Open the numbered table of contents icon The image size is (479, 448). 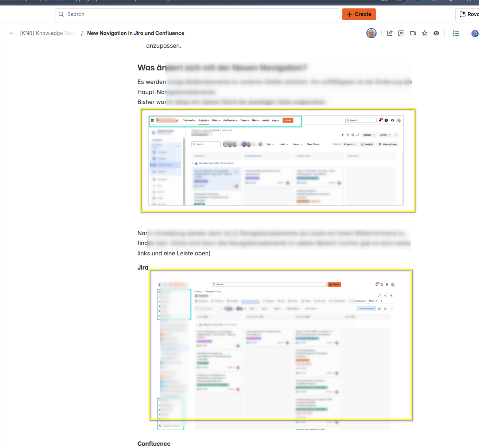(456, 33)
